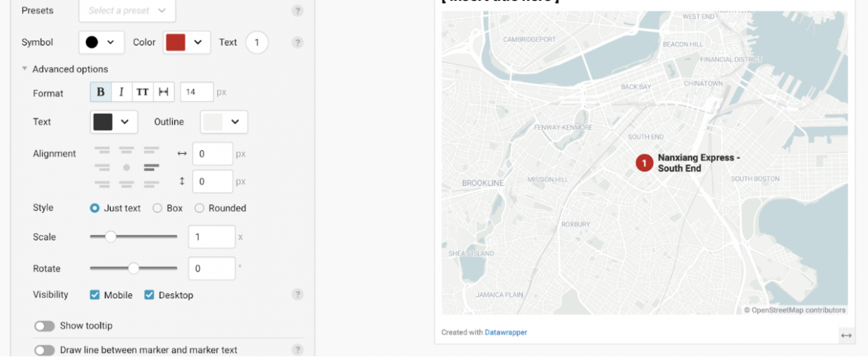
Task: Open the Datawrapper link
Action: 506,332
